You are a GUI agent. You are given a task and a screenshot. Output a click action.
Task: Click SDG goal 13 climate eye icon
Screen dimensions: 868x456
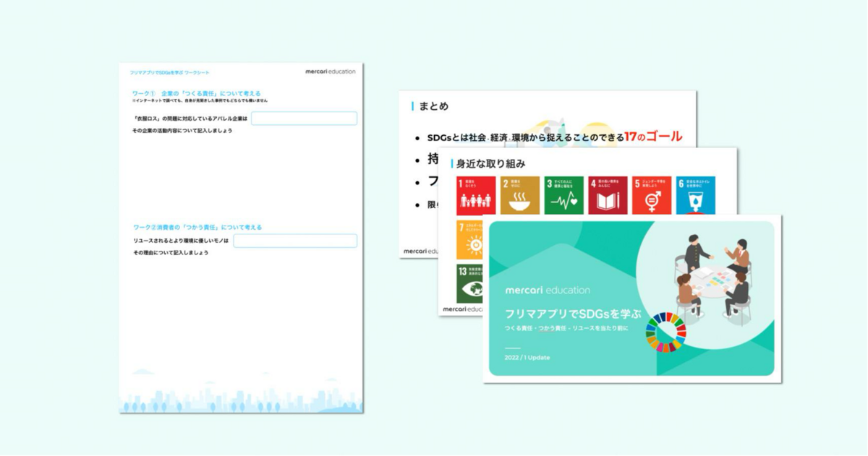click(x=470, y=283)
